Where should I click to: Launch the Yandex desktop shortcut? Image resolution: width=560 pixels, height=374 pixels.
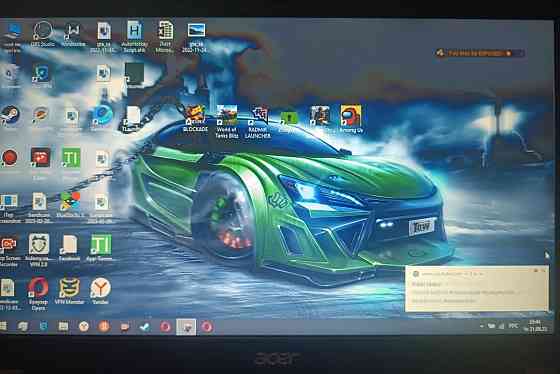[x=100, y=291]
